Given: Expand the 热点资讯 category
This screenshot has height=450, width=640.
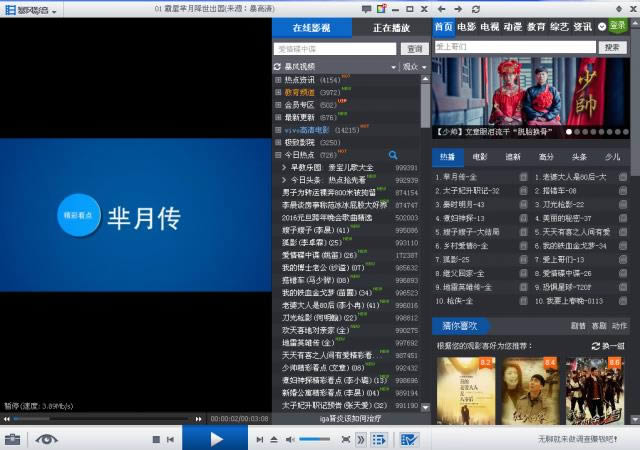Looking at the screenshot, I should click(278, 80).
